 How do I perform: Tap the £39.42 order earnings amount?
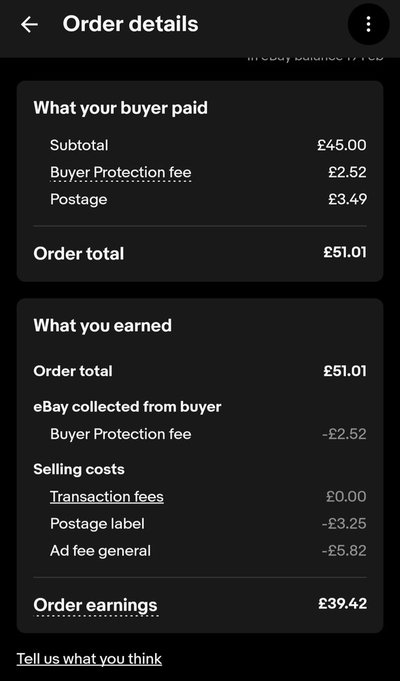(x=343, y=604)
